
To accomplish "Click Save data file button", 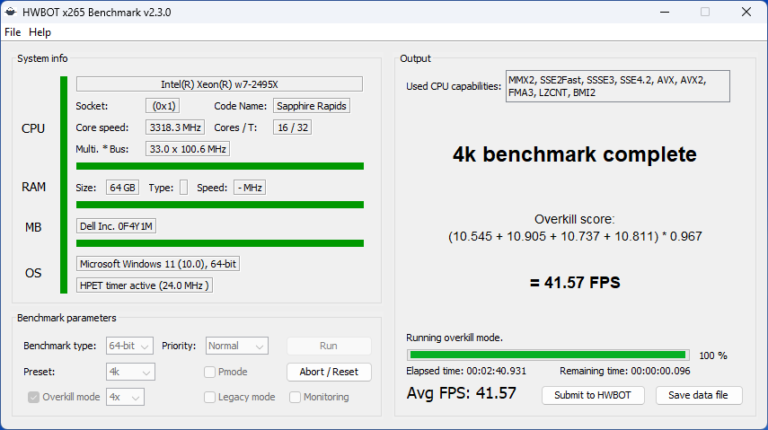I will tap(698, 395).
